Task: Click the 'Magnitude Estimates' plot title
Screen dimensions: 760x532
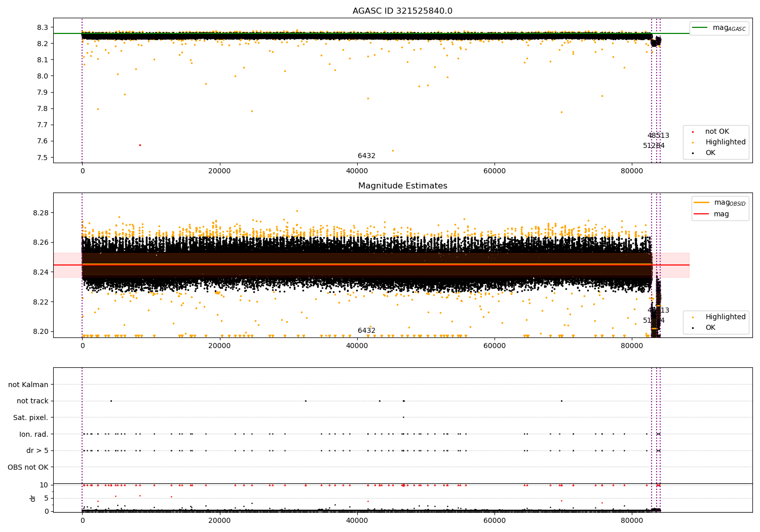Action: point(402,186)
